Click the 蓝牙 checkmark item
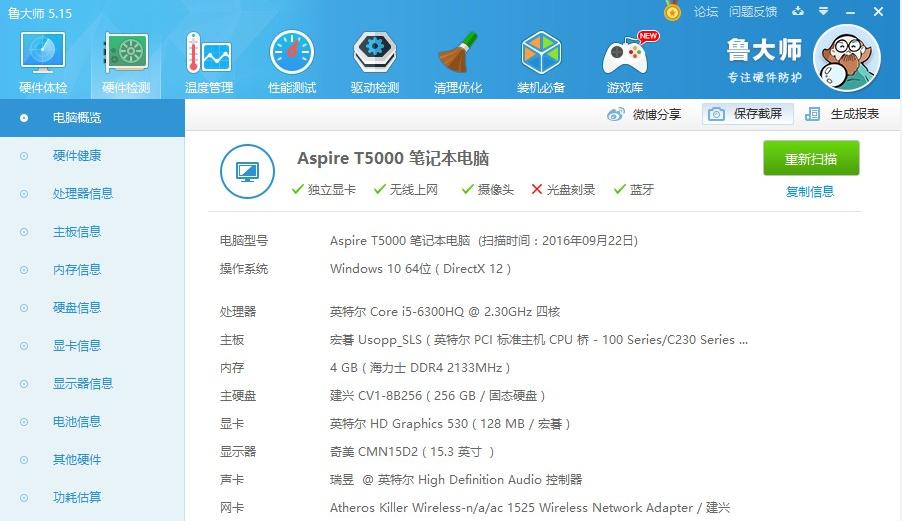The height and width of the screenshot is (521, 902). click(x=634, y=190)
